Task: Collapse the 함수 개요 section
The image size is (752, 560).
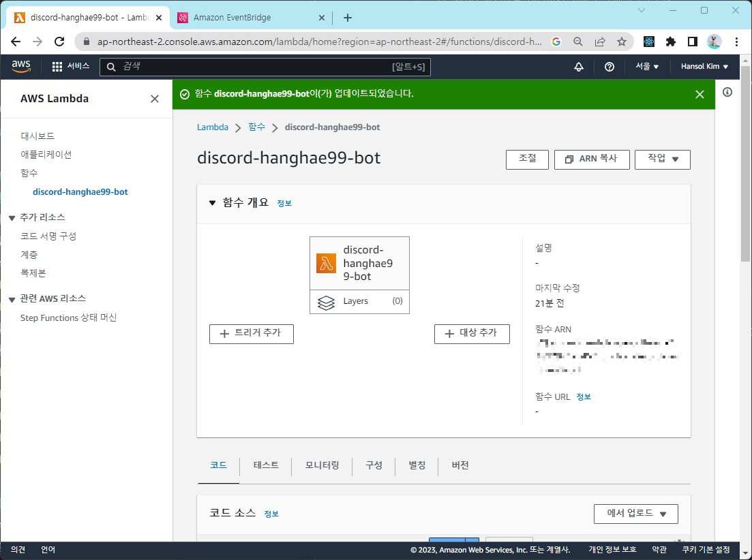Action: click(x=213, y=203)
